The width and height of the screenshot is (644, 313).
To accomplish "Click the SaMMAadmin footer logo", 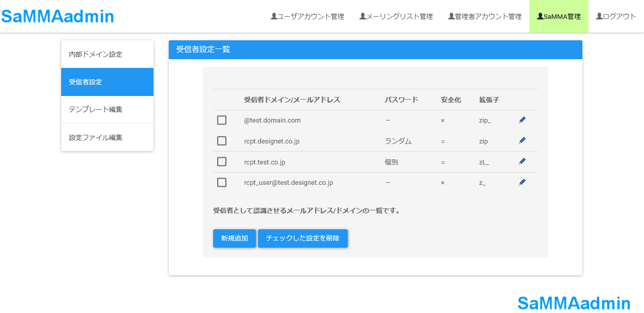I will point(574,303).
